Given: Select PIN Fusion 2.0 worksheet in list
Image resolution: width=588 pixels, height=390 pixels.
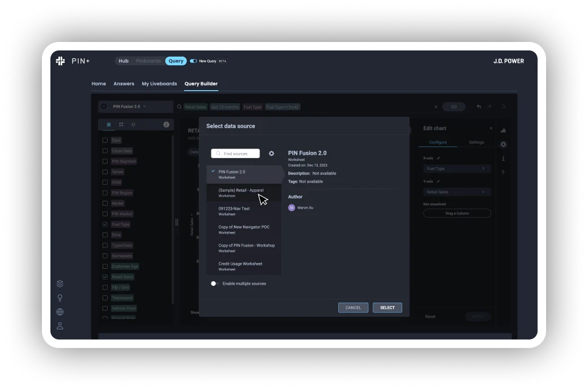Looking at the screenshot, I should [244, 174].
